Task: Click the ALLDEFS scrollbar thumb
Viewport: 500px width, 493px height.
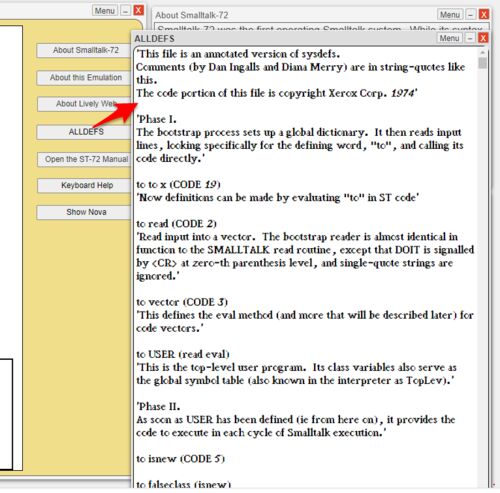Action: pyautogui.click(x=482, y=63)
